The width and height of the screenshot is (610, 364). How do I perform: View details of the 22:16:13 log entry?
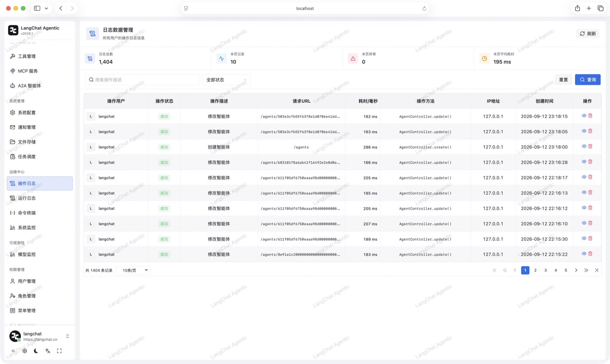point(584,192)
